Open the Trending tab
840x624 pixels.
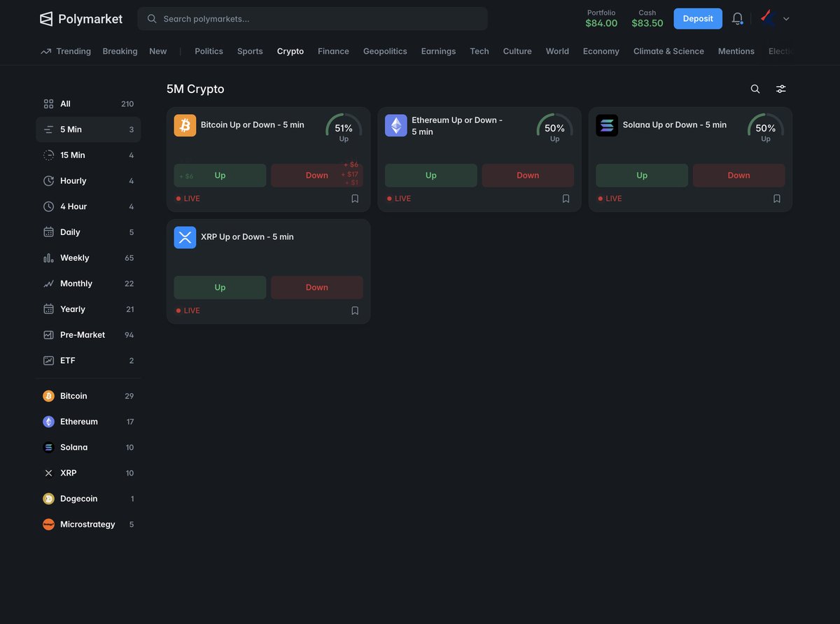tap(66, 51)
